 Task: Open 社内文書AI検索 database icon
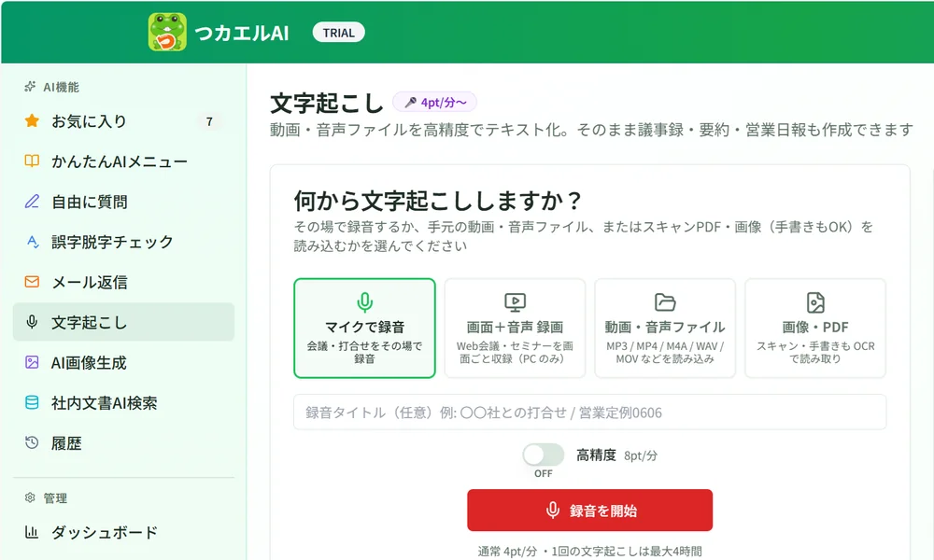32,403
